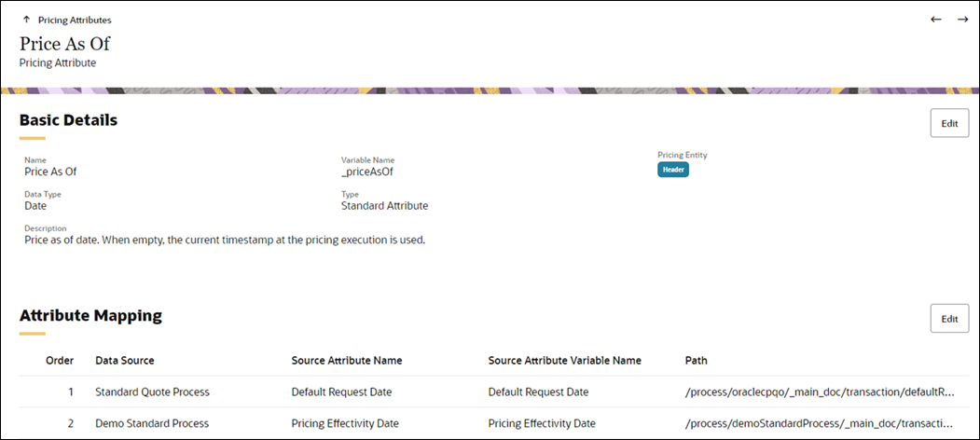Click the up arrow beside Pricing Attributes

coord(26,20)
